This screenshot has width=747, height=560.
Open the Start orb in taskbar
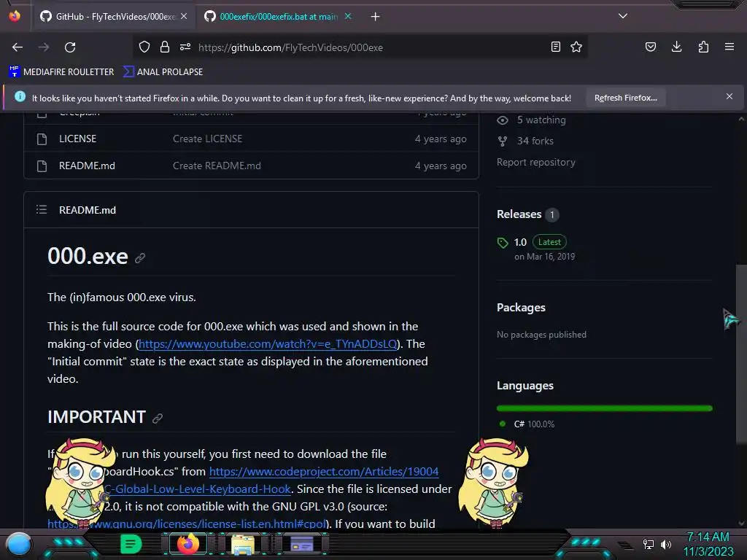tap(19, 544)
